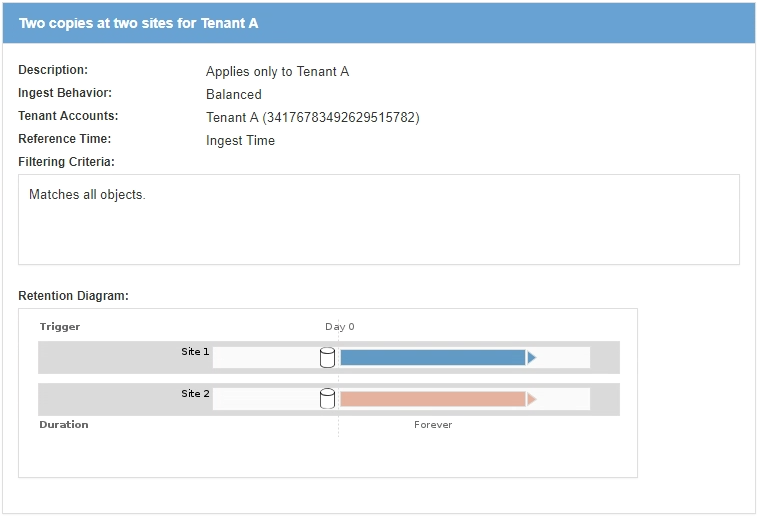Click the blue arrowhead on Site 1 bar
The height and width of the screenshot is (517, 759).
coord(532,357)
